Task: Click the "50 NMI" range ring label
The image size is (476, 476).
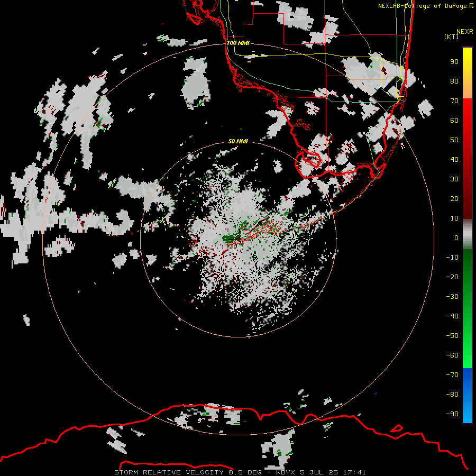Action: 239,141
